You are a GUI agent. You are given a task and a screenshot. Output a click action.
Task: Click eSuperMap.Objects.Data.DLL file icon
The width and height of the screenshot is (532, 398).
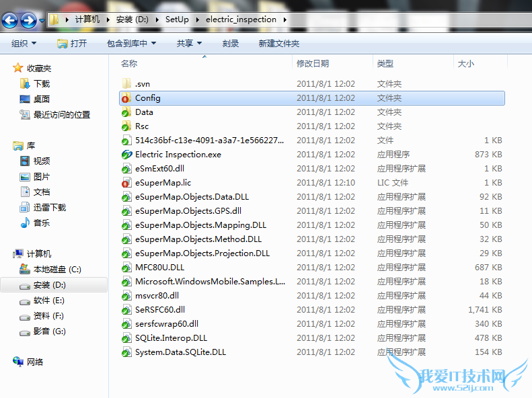click(x=126, y=196)
